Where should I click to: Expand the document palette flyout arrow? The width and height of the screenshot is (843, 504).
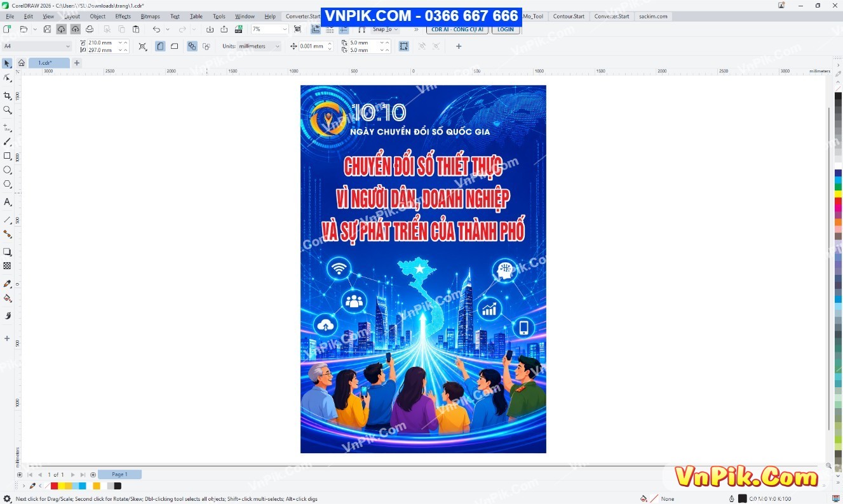tap(24, 486)
